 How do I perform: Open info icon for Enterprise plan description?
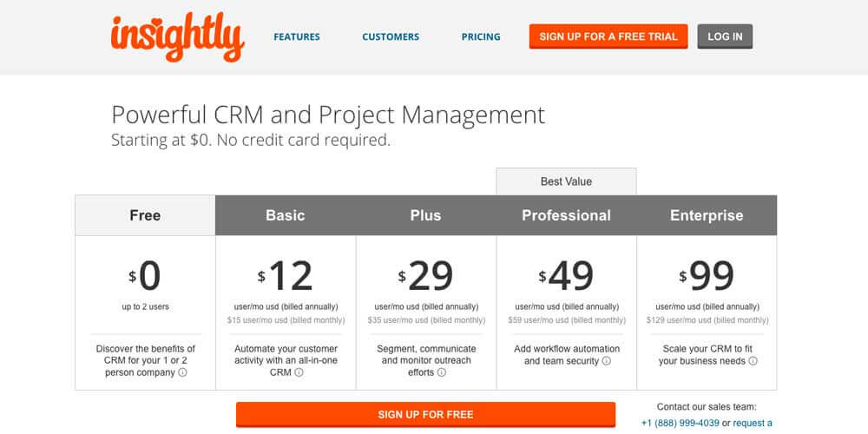(753, 361)
